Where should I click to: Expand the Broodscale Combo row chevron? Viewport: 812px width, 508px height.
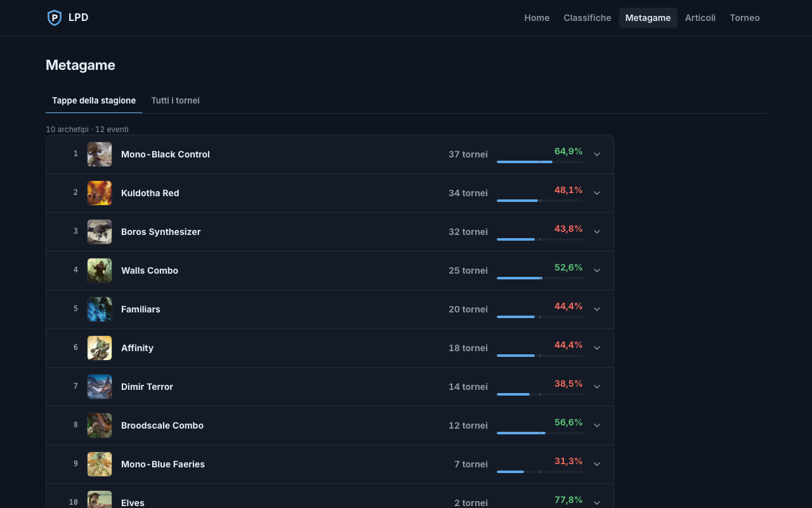[x=597, y=425]
